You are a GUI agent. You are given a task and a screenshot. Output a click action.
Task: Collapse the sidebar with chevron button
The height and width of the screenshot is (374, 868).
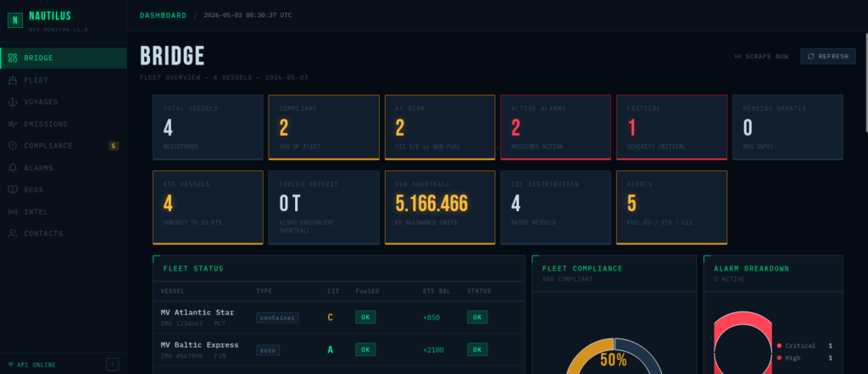pyautogui.click(x=113, y=364)
